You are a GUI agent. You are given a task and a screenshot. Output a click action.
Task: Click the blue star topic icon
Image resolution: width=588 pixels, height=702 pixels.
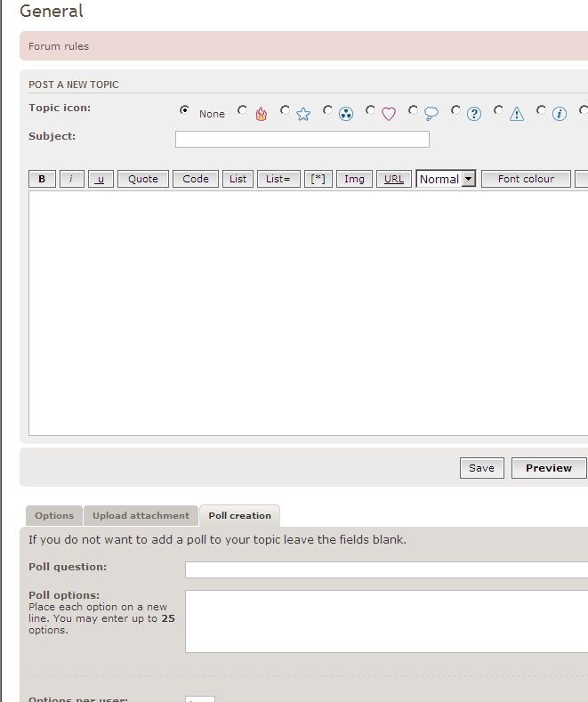[x=303, y=114]
